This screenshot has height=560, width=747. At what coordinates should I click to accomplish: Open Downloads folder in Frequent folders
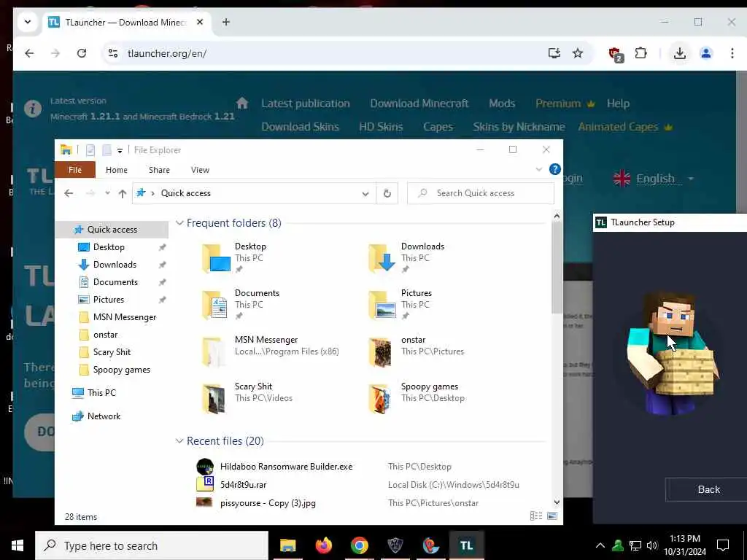click(407, 257)
